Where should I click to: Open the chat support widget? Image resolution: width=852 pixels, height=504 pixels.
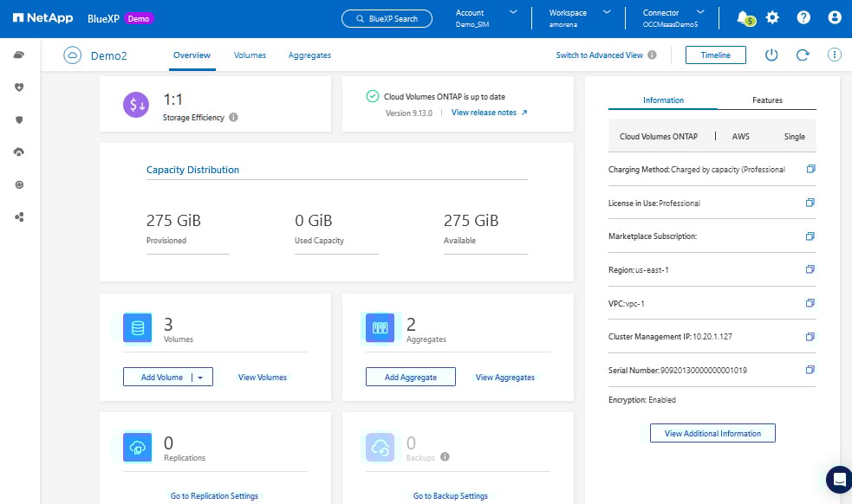837,479
